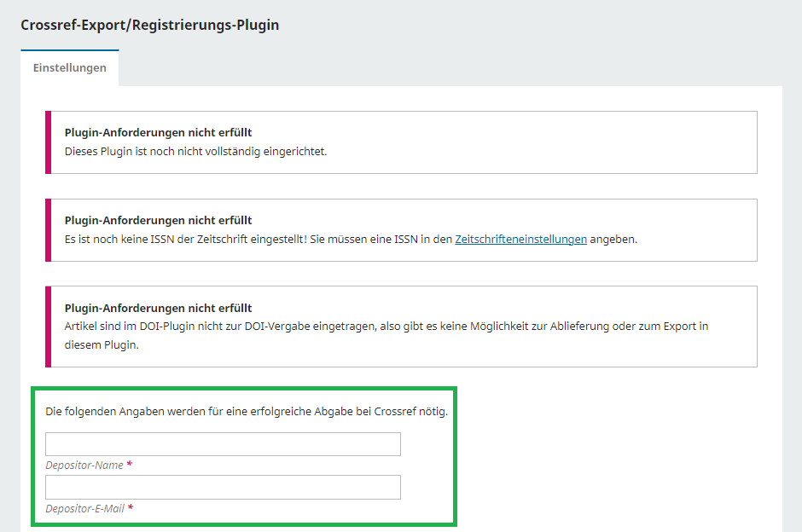This screenshot has height=532, width=802.
Task: Focus the Depositor-Name text field
Action: [223, 444]
